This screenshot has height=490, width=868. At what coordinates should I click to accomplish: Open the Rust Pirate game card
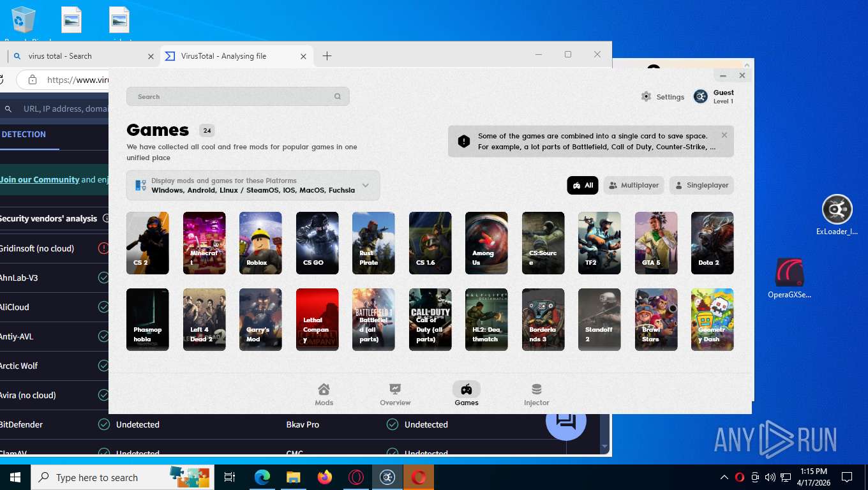[x=373, y=243]
